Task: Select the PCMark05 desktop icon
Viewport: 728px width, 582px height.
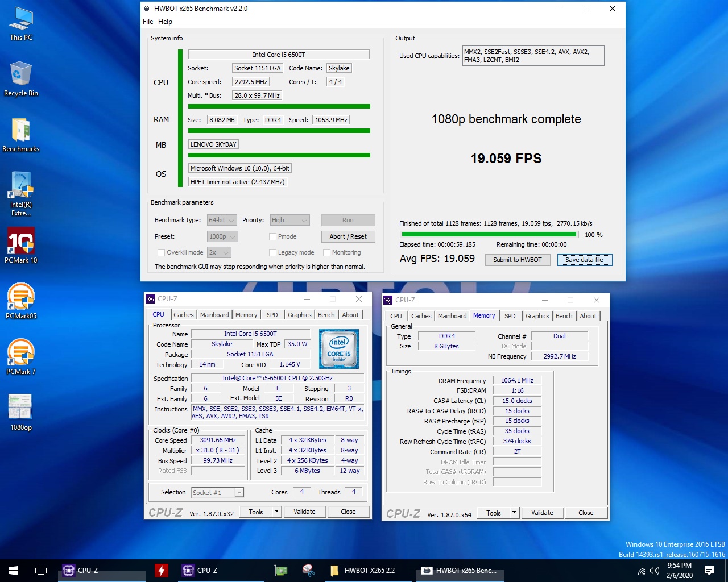Action: (x=21, y=301)
